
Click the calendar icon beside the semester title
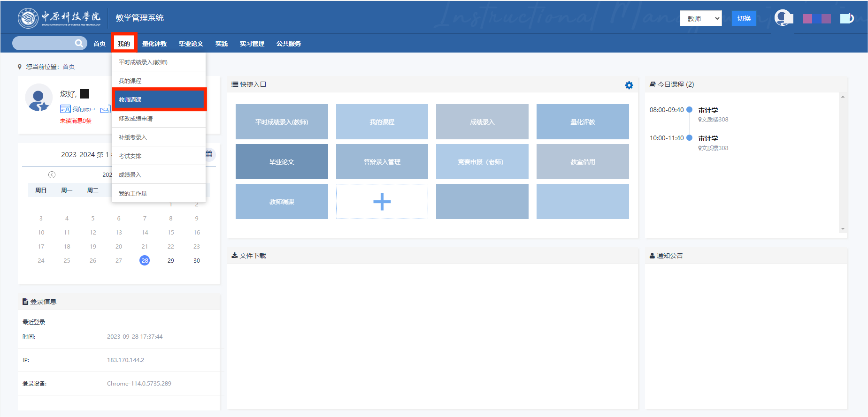coord(209,154)
